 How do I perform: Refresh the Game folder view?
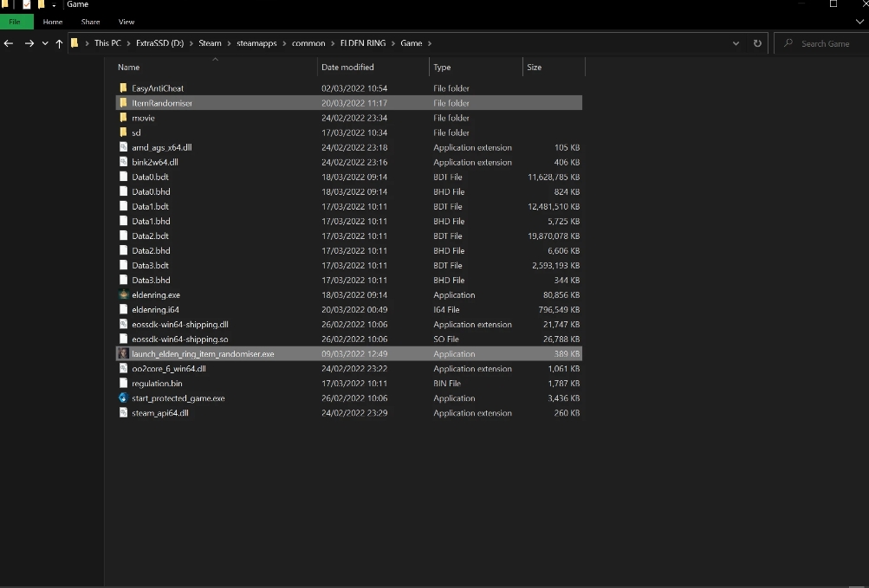[x=757, y=43]
